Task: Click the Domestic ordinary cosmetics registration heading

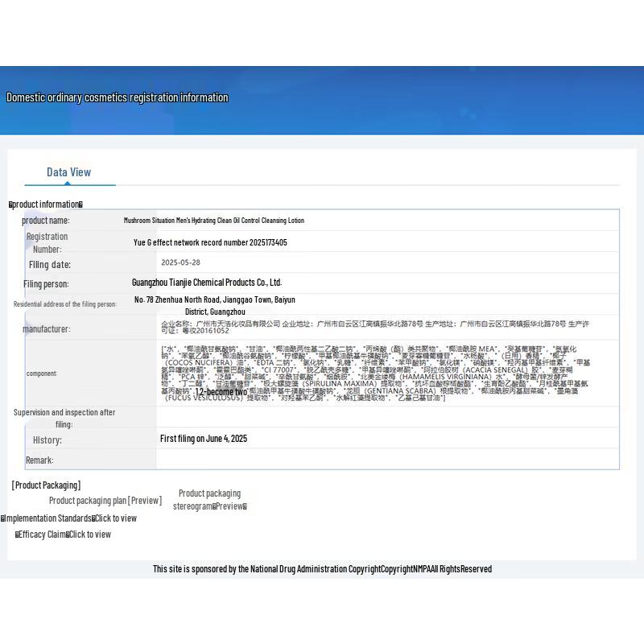Action: pyautogui.click(x=118, y=97)
